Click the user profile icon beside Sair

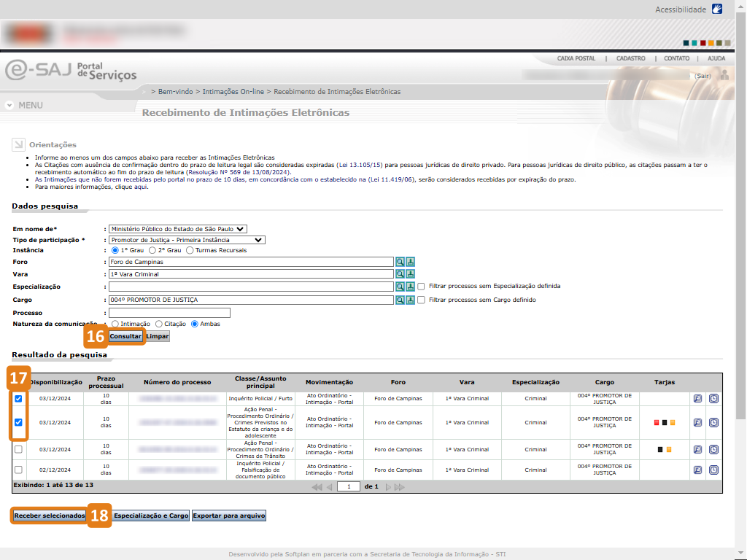(x=723, y=75)
